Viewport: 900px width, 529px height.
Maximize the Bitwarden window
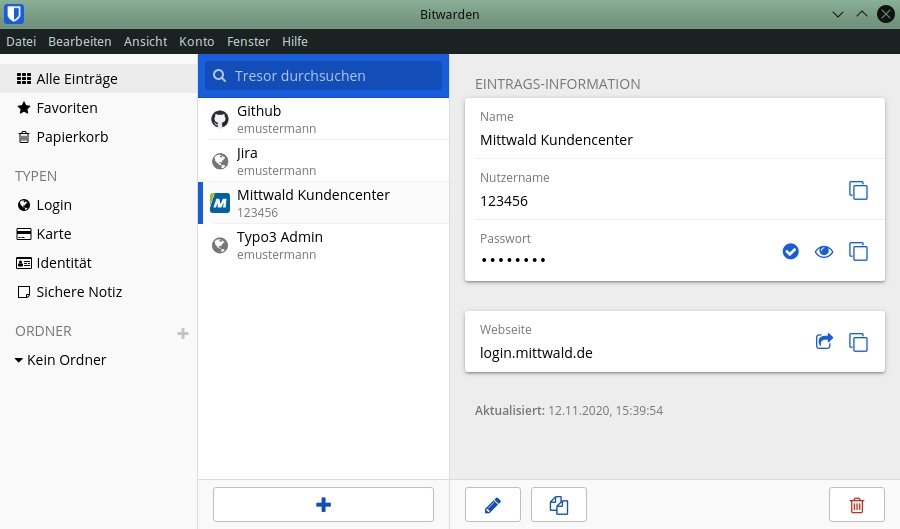click(x=862, y=14)
